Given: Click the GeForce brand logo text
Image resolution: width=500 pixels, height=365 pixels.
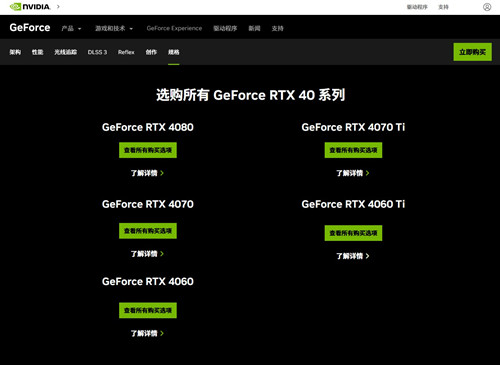Looking at the screenshot, I should (x=30, y=28).
